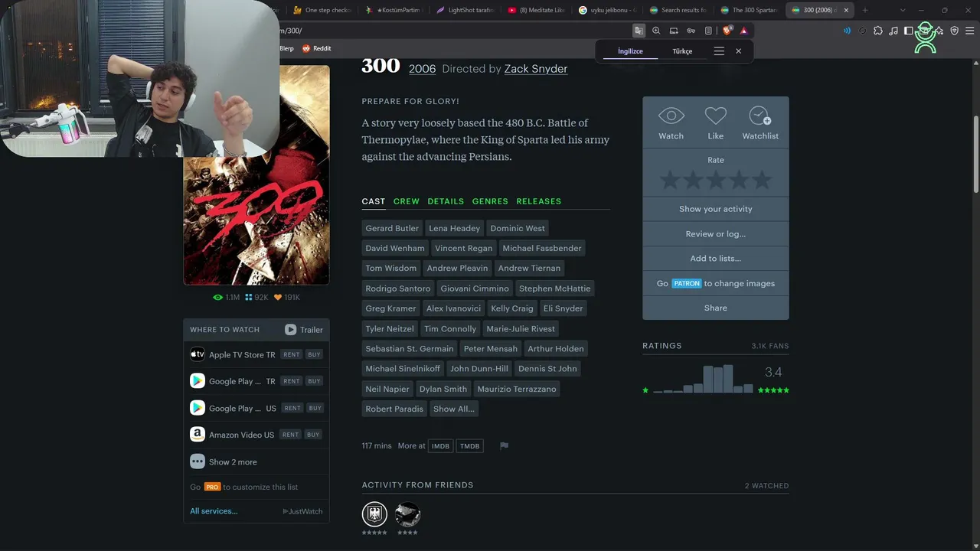Image resolution: width=980 pixels, height=551 pixels.
Task: Switch to the CREW tab
Action: tap(407, 201)
